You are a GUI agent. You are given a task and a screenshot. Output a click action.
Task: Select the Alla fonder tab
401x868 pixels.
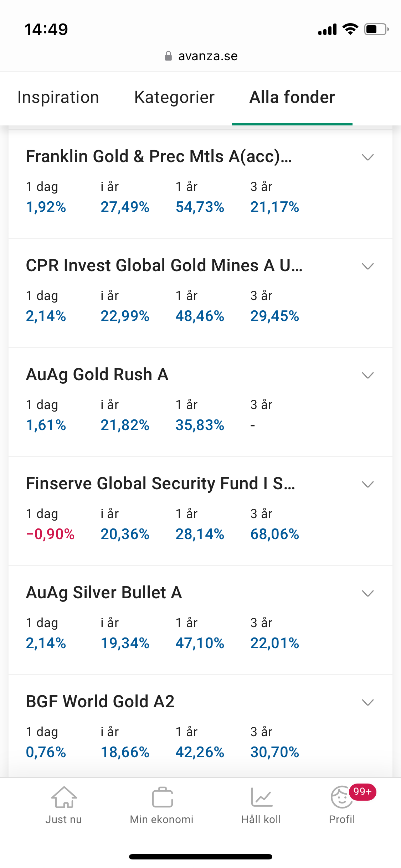[x=292, y=97]
